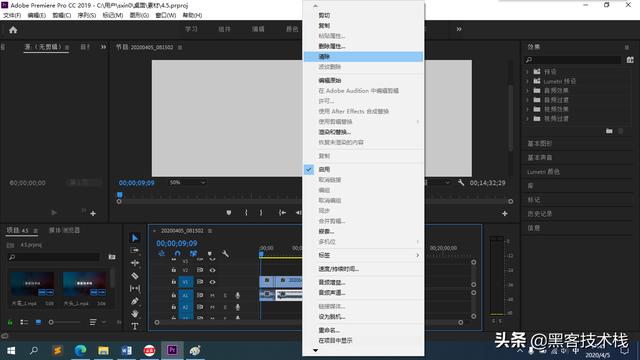Click Mark Out in Program monitor
The width and height of the screenshot is (640, 360).
pyautogui.click(x=261, y=213)
